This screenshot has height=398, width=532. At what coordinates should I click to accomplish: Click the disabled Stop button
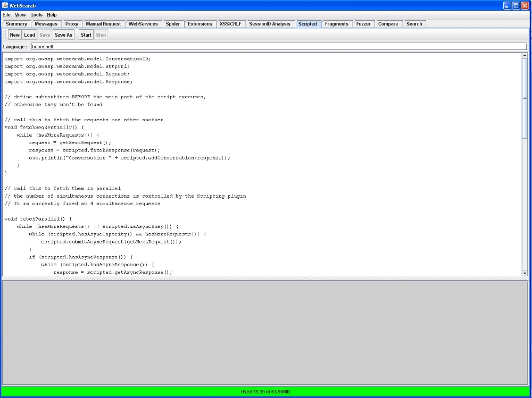101,35
